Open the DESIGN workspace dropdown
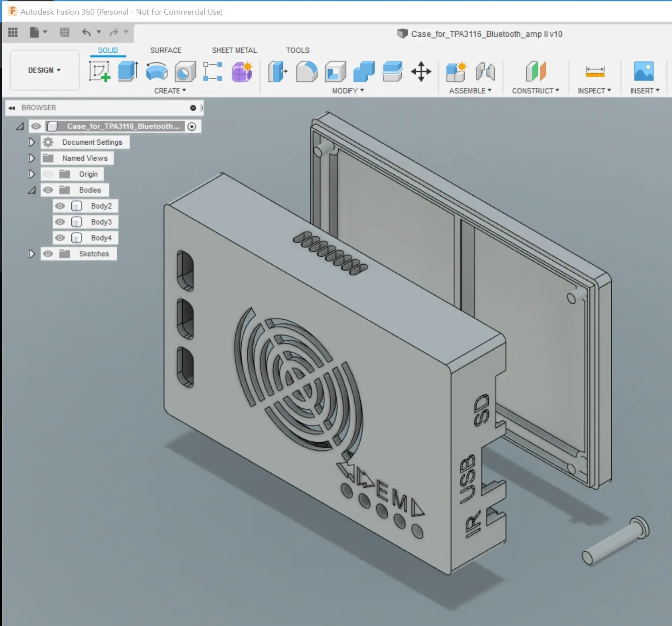 click(44, 70)
